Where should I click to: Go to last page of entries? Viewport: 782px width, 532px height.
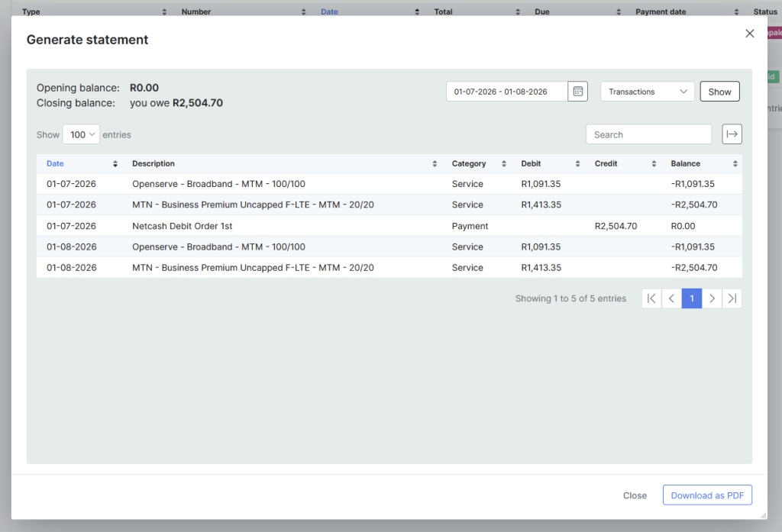732,298
